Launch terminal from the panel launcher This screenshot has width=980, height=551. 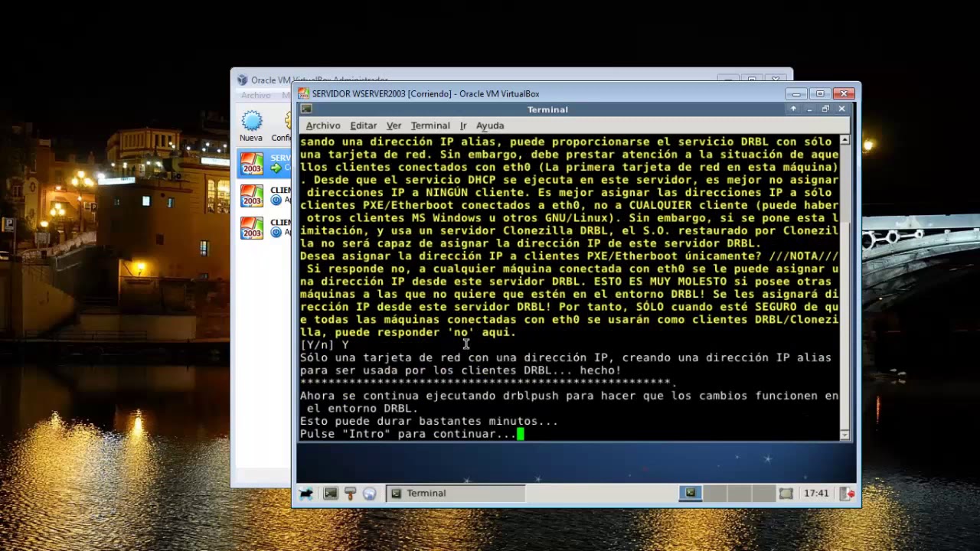pyautogui.click(x=330, y=494)
